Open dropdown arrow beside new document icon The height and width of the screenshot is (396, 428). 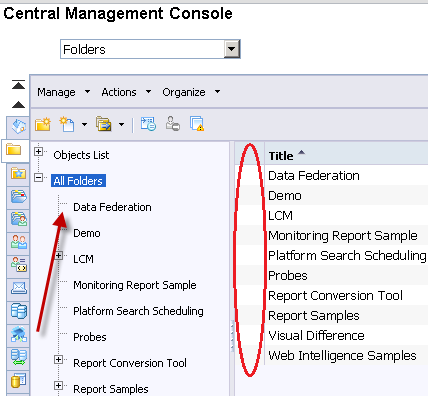click(84, 124)
